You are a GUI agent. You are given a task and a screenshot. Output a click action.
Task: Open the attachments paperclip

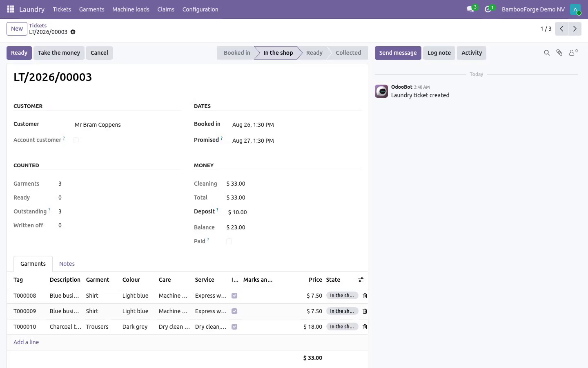tap(559, 53)
